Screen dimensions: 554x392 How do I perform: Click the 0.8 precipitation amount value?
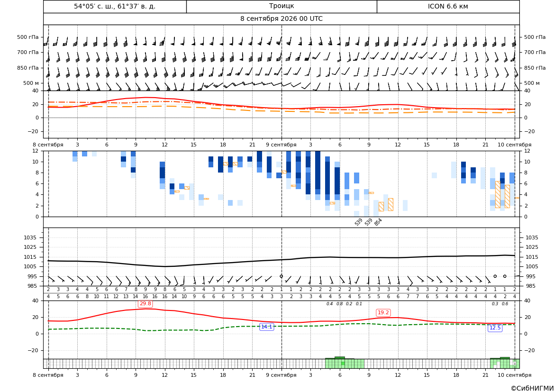[x=339, y=304]
